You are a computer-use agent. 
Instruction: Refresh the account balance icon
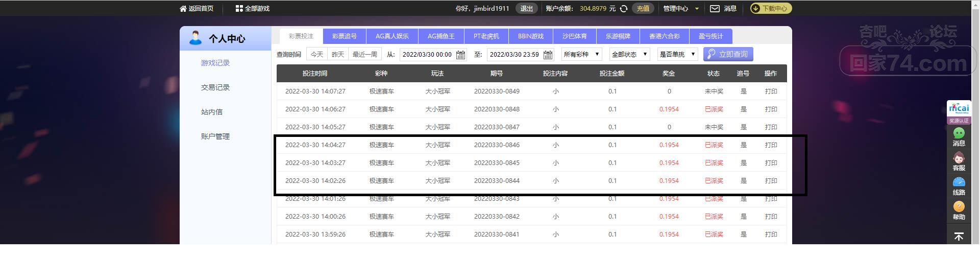[x=623, y=9]
